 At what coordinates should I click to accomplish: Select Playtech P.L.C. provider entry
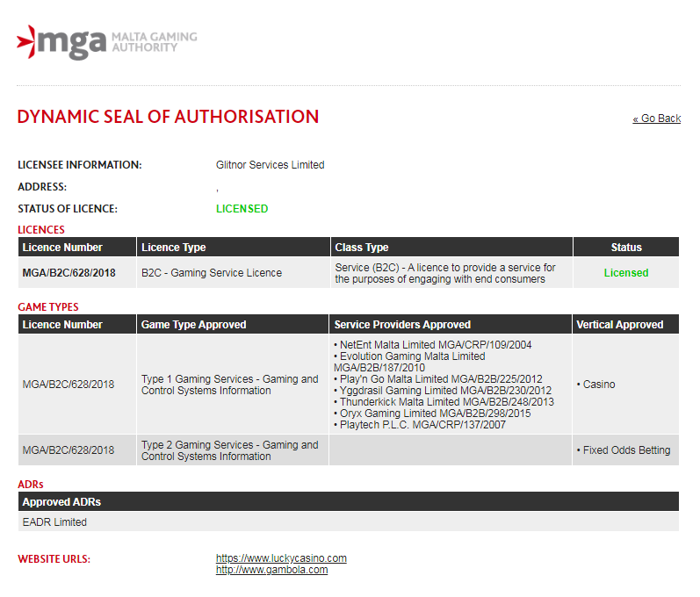pos(420,425)
